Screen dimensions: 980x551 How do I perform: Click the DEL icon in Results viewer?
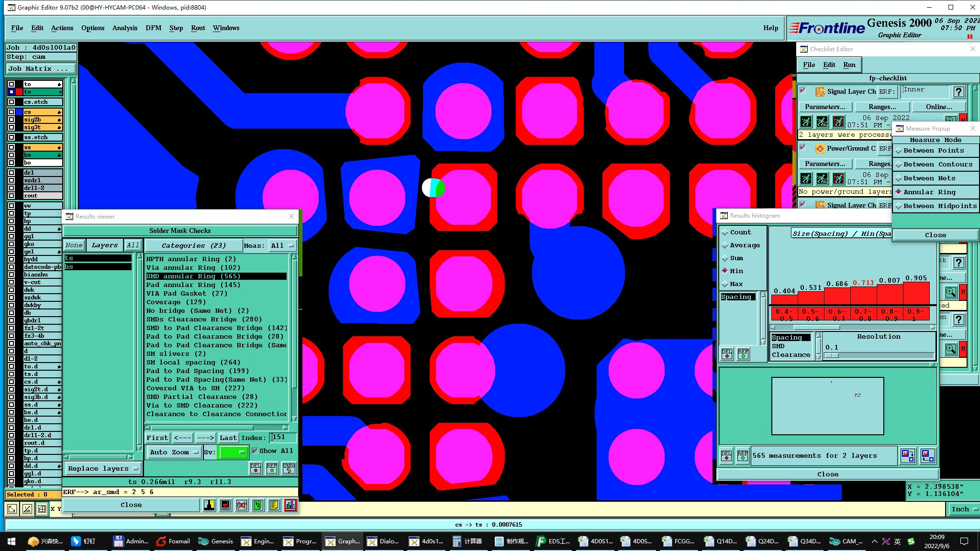pos(256,468)
